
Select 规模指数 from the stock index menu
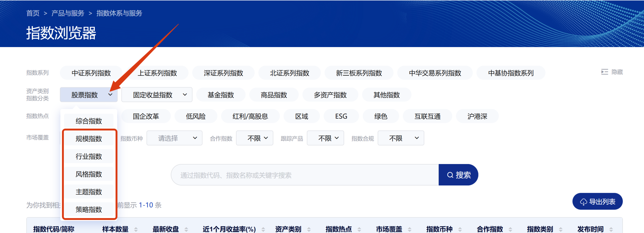(x=89, y=139)
